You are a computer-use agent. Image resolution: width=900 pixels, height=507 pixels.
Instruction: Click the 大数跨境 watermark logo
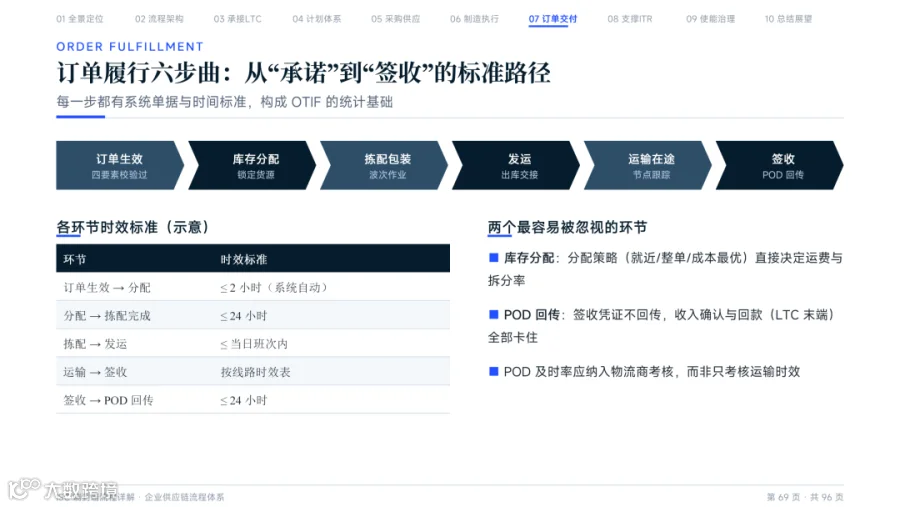point(63,489)
